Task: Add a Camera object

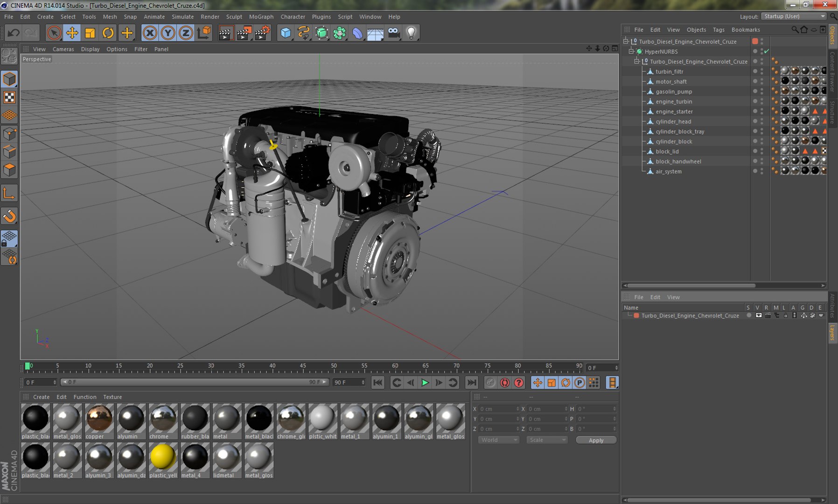Action: [x=394, y=33]
